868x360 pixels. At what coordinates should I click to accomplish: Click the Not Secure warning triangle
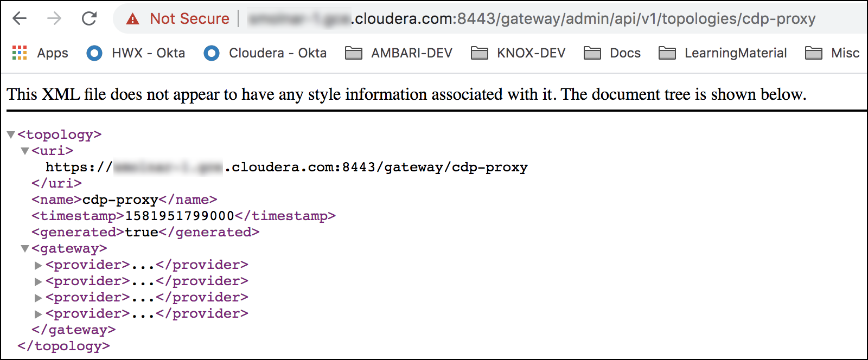click(132, 19)
